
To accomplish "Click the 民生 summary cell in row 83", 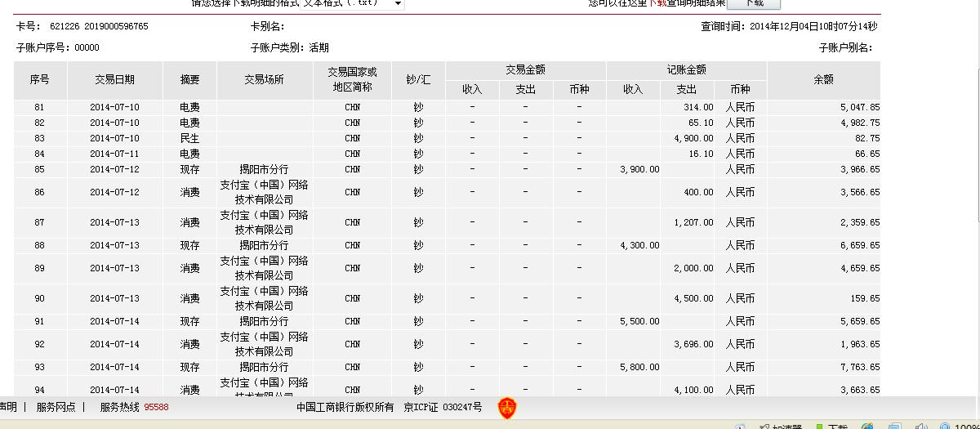I will 189,138.
